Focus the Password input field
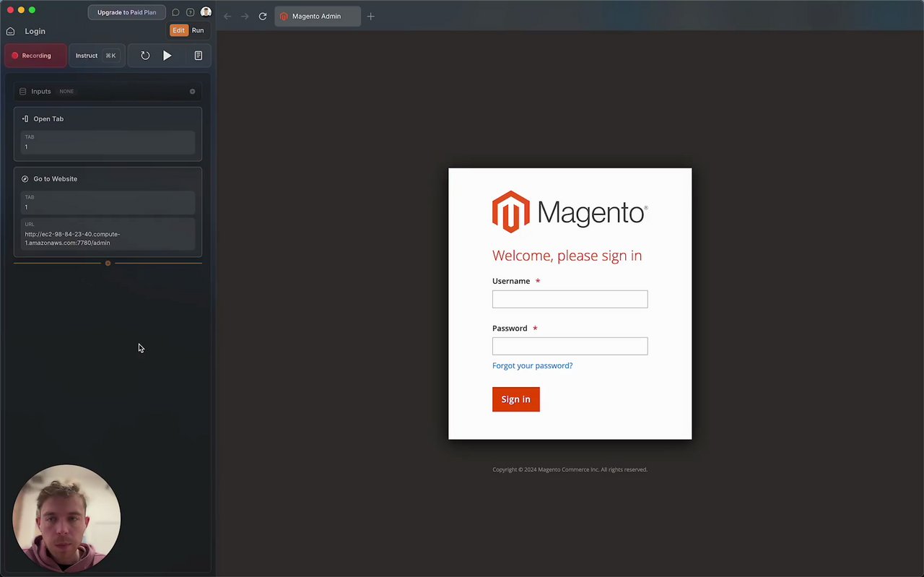The image size is (924, 577). pos(570,346)
